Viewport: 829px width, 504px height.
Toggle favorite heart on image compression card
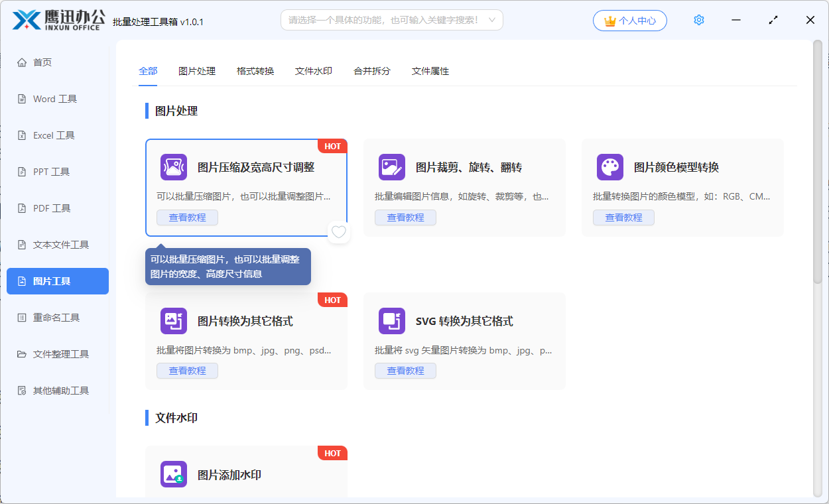pyautogui.click(x=339, y=232)
